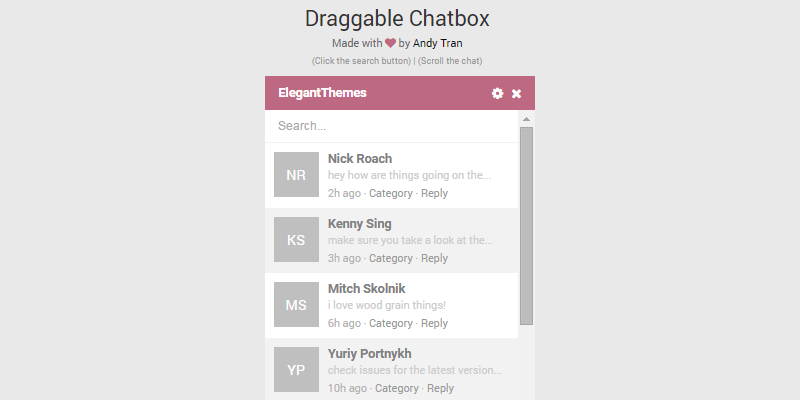Reply to Nick Roach's message
This screenshot has width=800, height=400.
(434, 193)
